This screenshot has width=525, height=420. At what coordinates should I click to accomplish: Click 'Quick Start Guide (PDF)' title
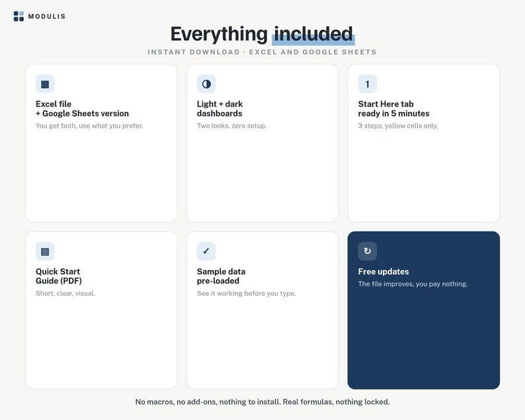tap(59, 276)
